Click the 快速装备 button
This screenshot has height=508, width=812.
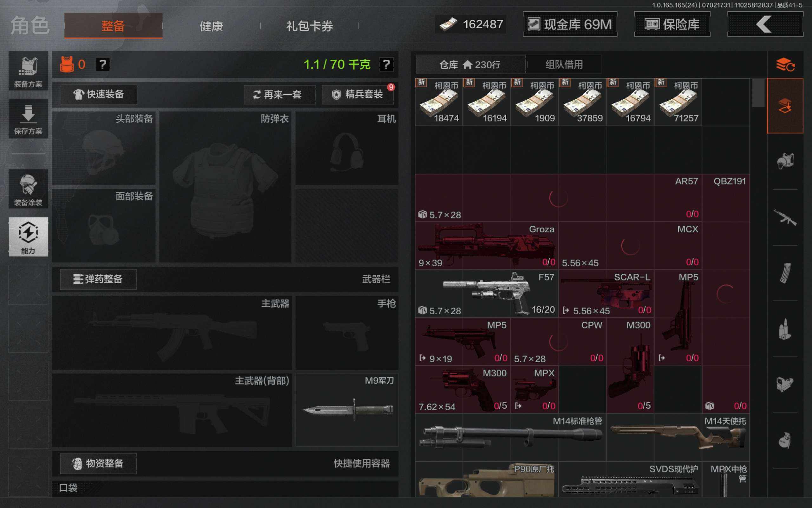click(x=99, y=94)
